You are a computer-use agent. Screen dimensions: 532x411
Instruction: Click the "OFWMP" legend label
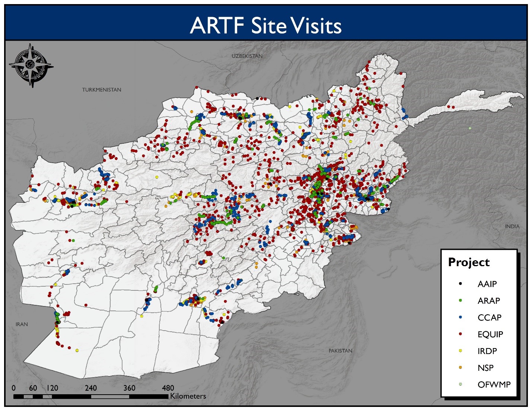pos(494,385)
